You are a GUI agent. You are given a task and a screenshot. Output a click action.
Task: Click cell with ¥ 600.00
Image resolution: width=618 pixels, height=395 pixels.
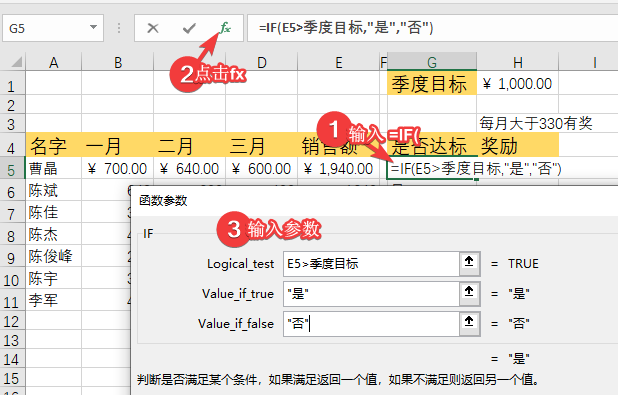(x=262, y=169)
